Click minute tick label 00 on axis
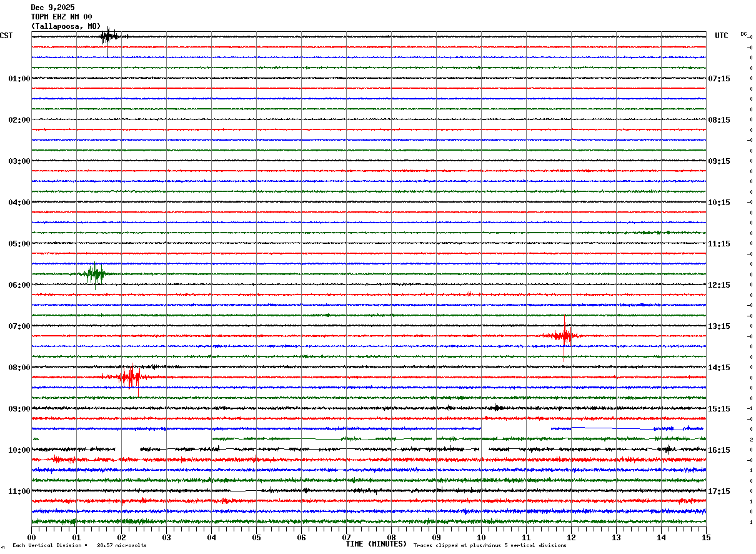The width and height of the screenshot is (756, 554). point(31,537)
